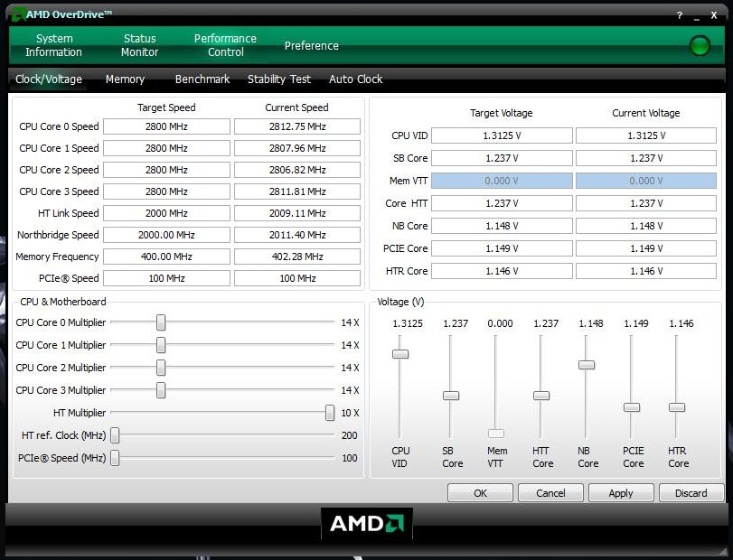Viewport: 733px width, 560px height.
Task: Click Core HTT Target Voltage field
Action: pyautogui.click(x=502, y=203)
